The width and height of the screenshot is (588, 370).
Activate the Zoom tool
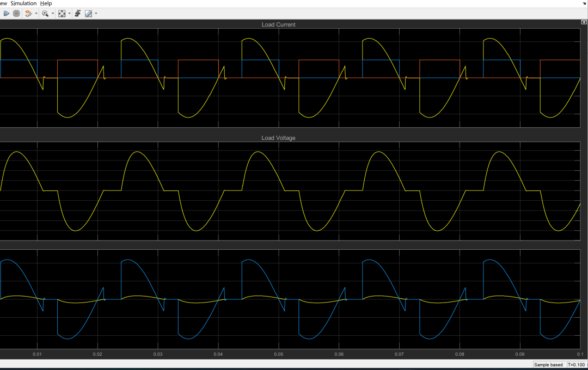pos(46,13)
